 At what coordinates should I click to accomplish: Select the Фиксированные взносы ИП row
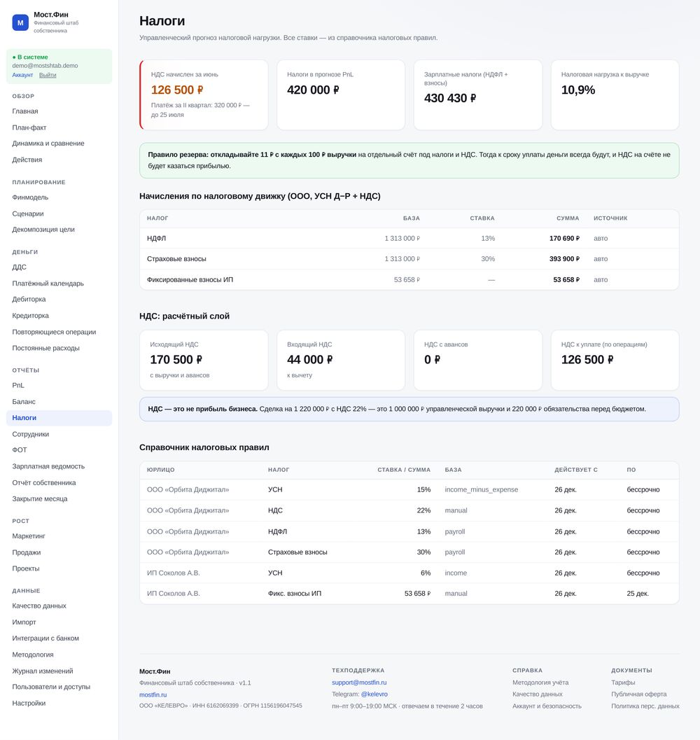[x=409, y=279]
